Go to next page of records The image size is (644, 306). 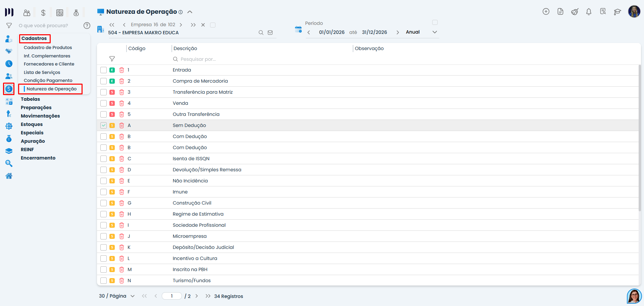(x=197, y=296)
